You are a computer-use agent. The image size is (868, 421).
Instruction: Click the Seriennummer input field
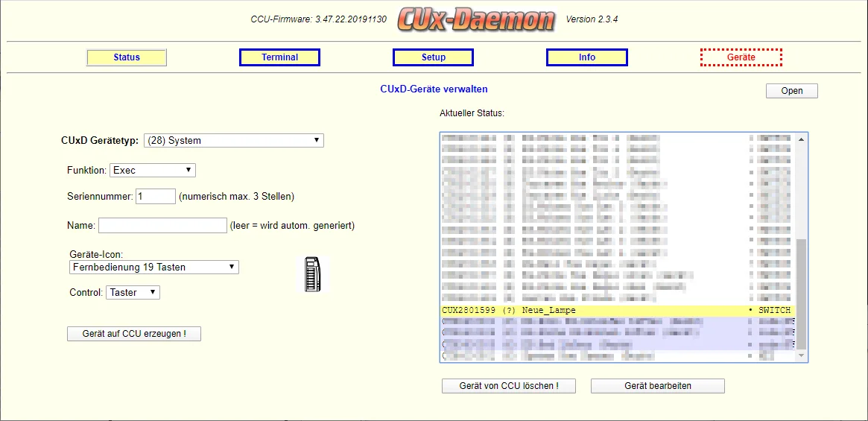156,196
